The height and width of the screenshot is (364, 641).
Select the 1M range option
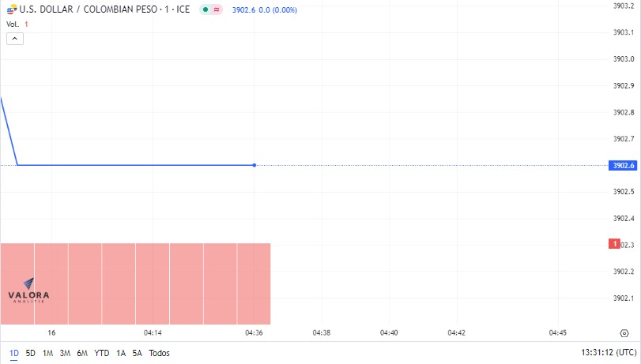[x=48, y=353]
